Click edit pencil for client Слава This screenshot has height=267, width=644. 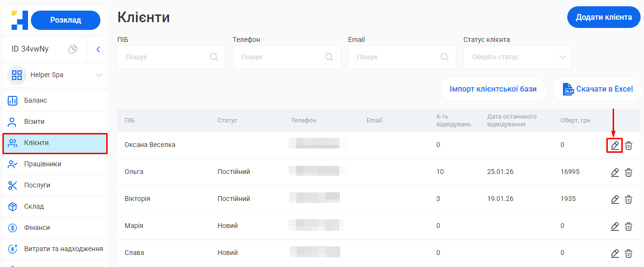615,253
